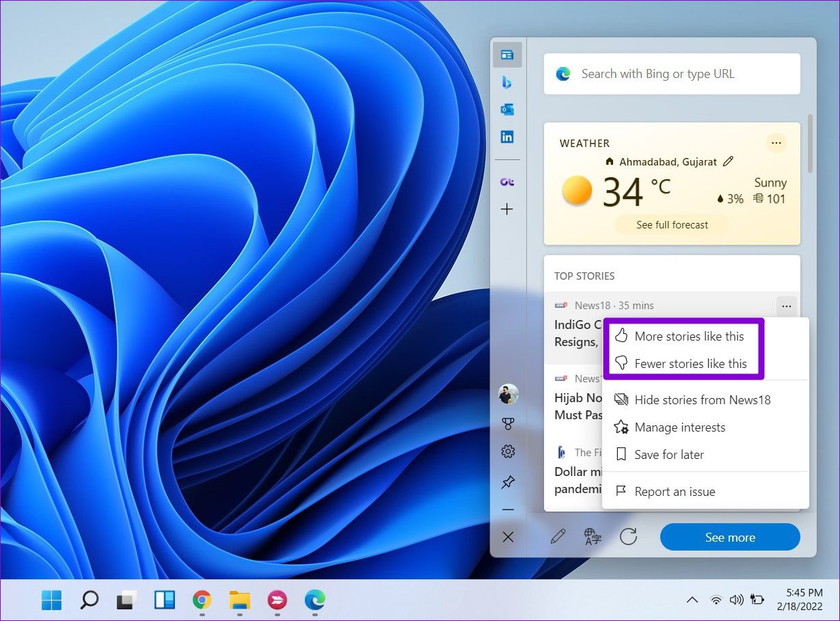This screenshot has height=621, width=840.
Task: Click the See more button
Action: coord(730,537)
